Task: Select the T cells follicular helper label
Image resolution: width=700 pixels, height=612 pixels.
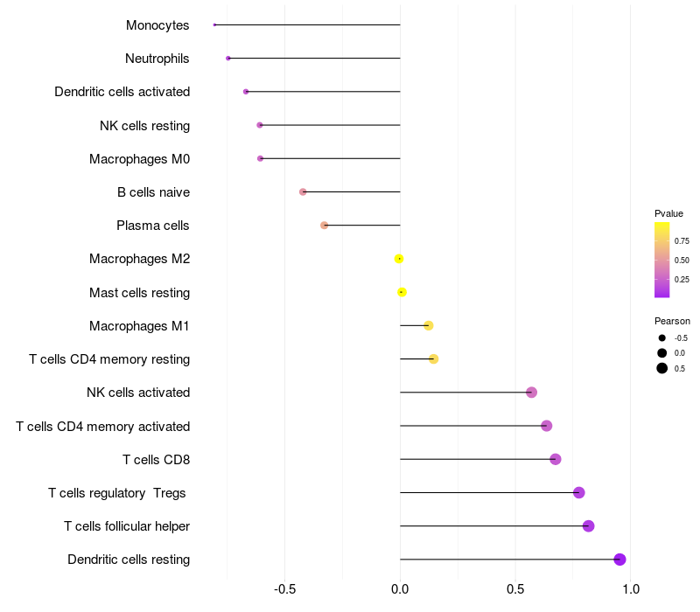Action: [x=127, y=526]
